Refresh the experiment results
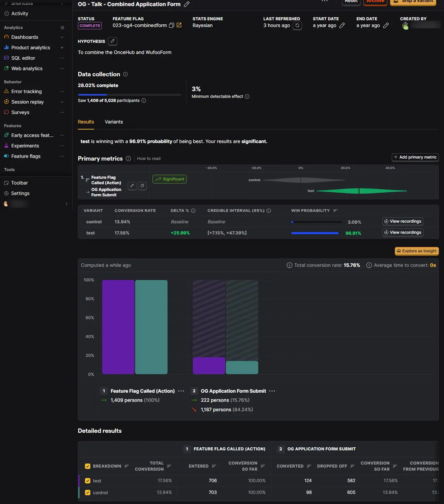444x504 pixels. (x=297, y=26)
